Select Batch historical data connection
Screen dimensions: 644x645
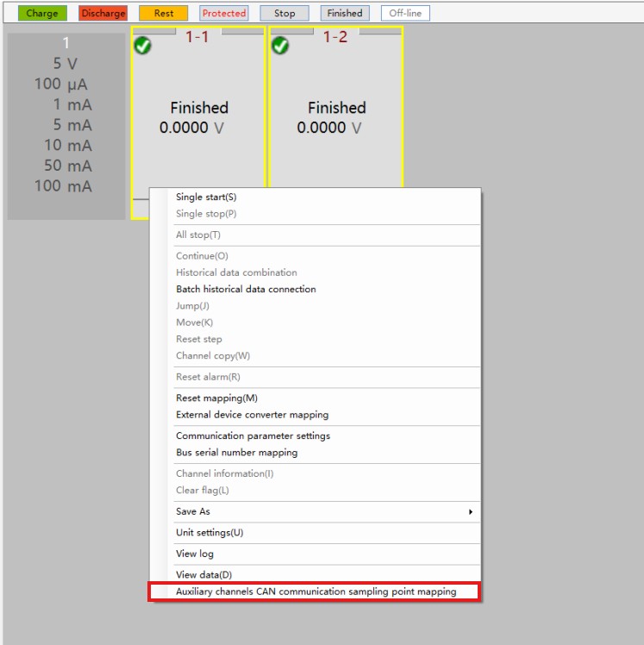[246, 289]
